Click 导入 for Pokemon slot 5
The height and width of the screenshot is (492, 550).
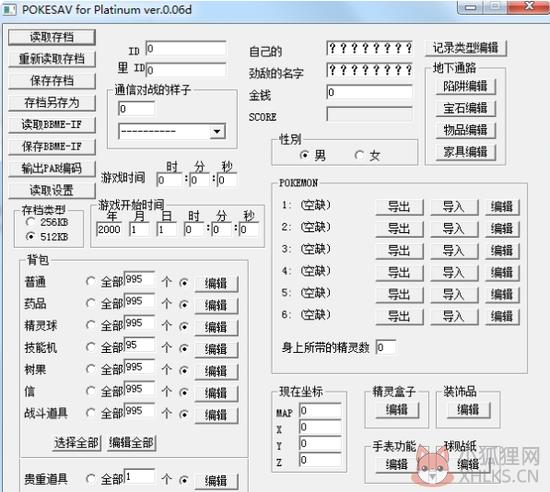tap(454, 295)
